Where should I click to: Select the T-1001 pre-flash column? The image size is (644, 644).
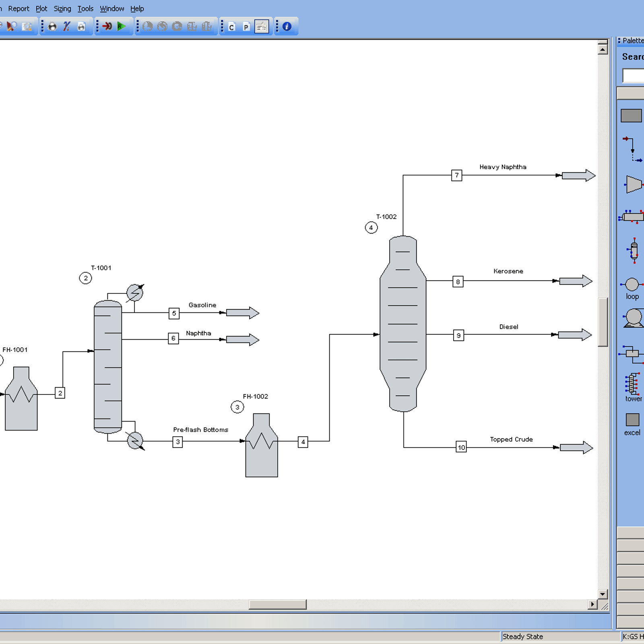[x=108, y=367]
